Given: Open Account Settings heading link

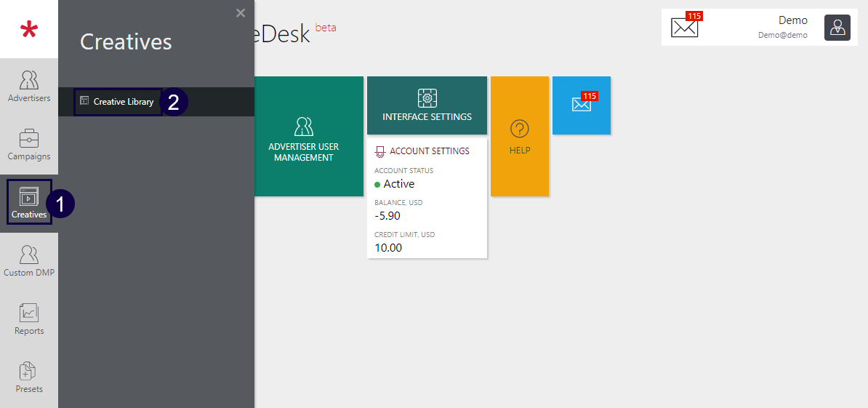Looking at the screenshot, I should click(x=429, y=151).
